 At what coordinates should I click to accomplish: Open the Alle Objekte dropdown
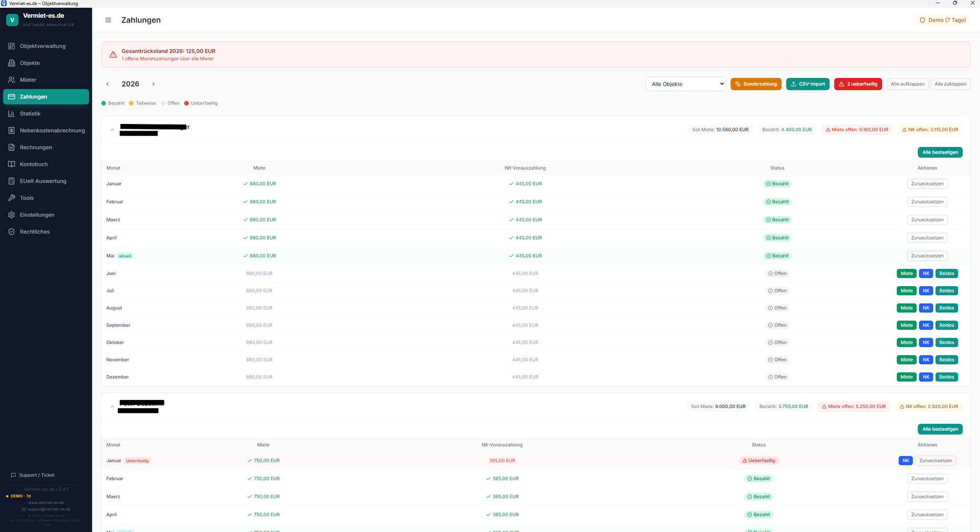(685, 84)
